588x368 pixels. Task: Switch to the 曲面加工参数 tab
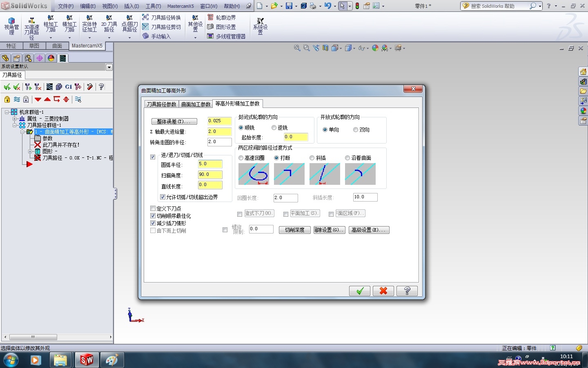196,104
